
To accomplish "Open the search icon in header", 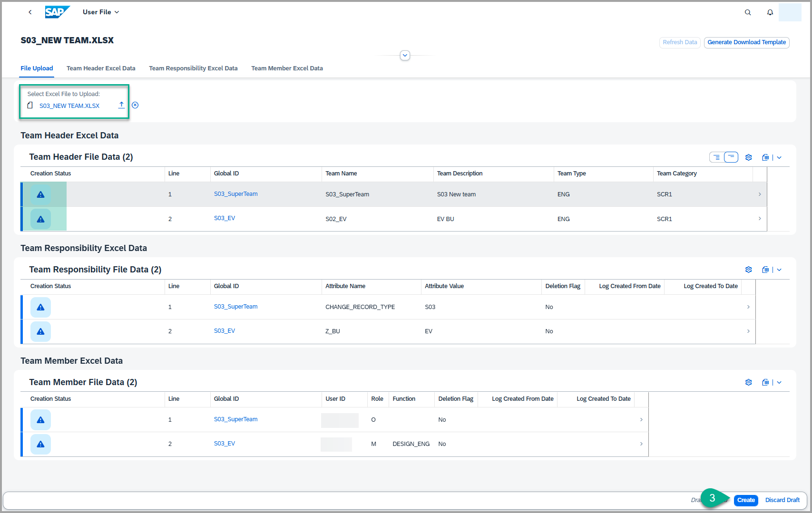I will [x=748, y=12].
